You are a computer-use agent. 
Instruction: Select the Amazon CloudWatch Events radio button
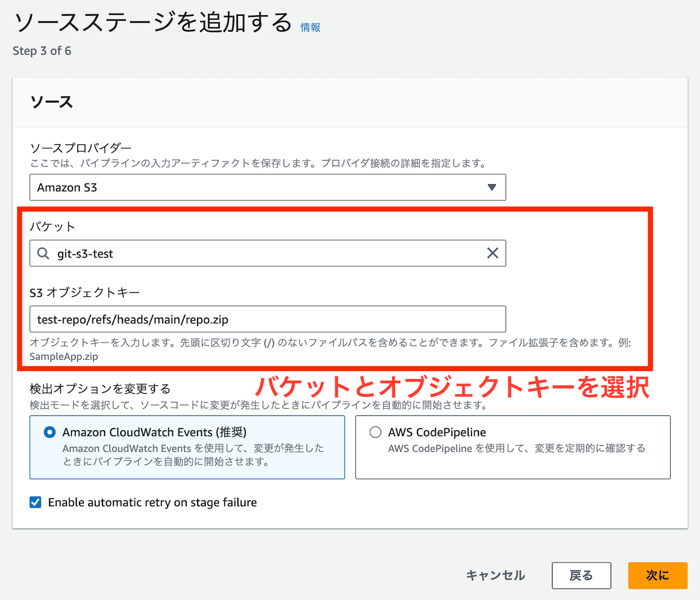coord(50,432)
